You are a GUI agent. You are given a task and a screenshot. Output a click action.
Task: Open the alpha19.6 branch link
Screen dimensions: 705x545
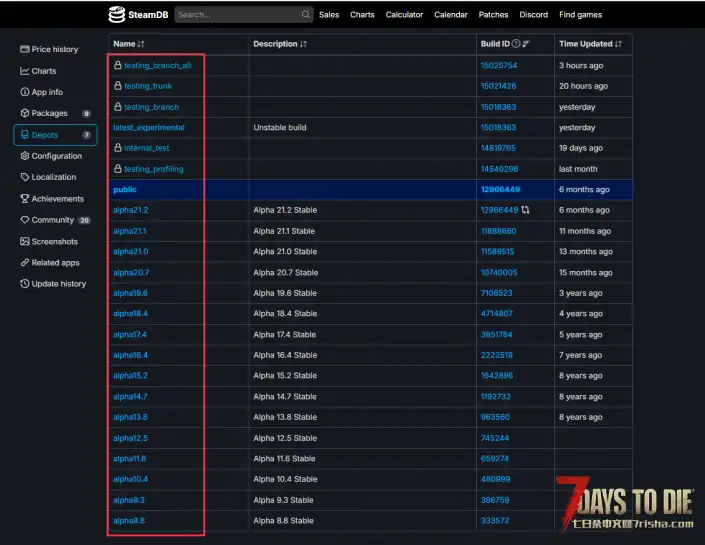coord(130,293)
